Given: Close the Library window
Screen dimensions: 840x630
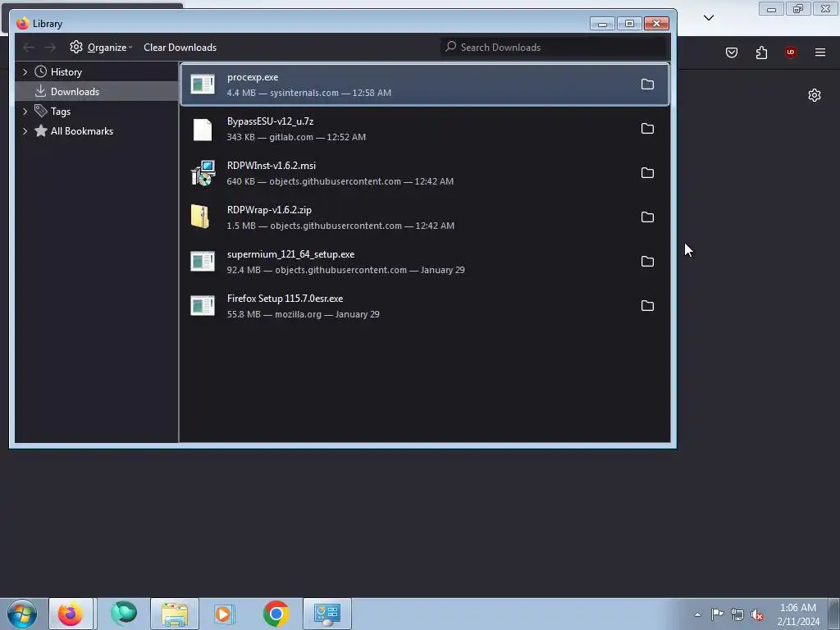Looking at the screenshot, I should 657,24.
